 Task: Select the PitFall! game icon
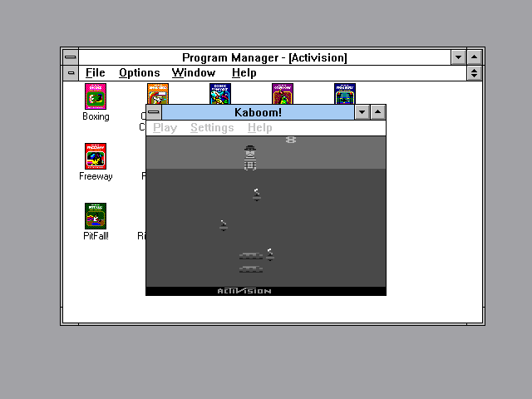click(x=96, y=216)
